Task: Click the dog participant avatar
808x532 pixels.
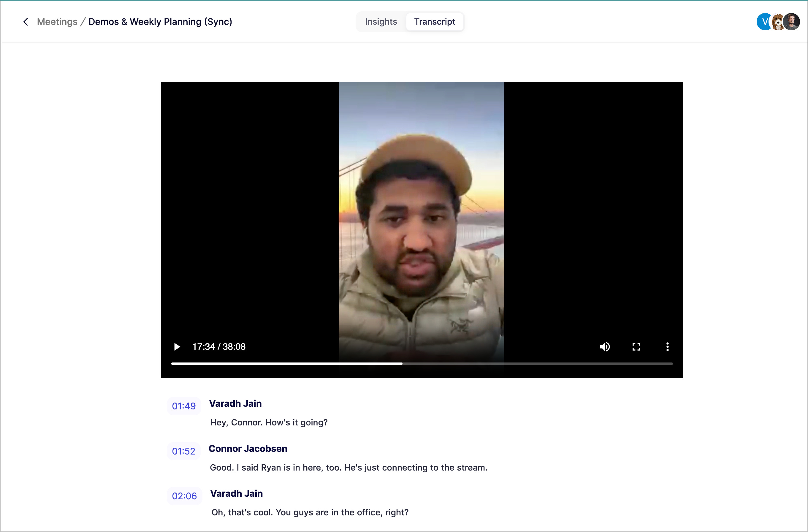Action: tap(777, 22)
